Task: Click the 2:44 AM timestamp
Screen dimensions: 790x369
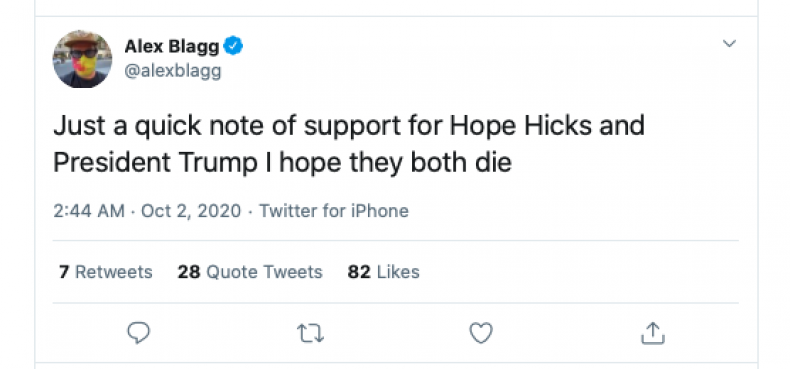Action: coord(89,211)
